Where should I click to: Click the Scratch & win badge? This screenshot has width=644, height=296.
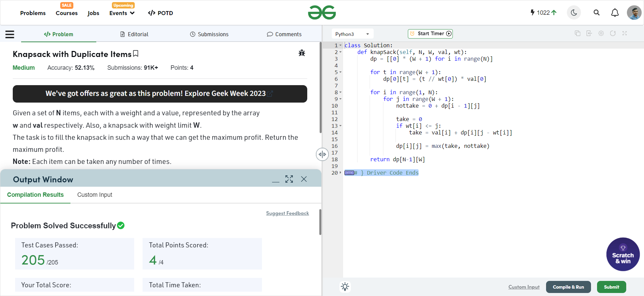point(623,254)
